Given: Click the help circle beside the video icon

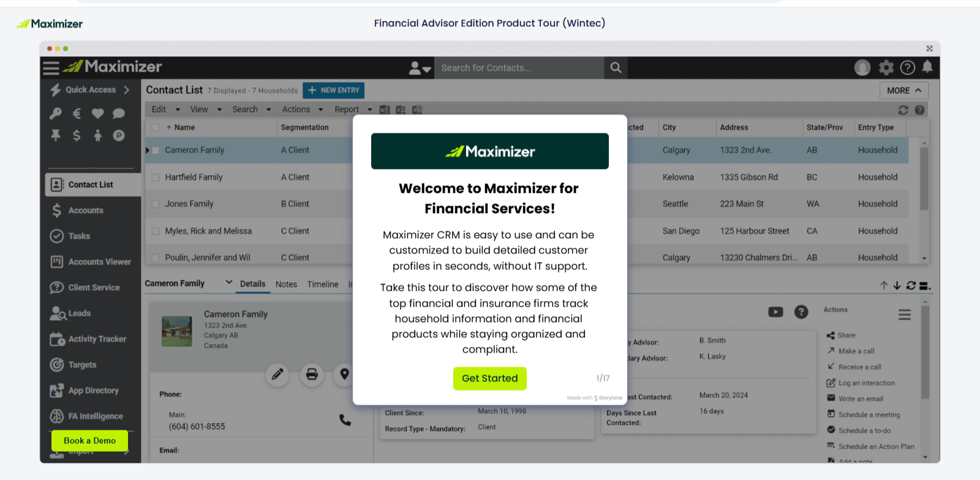Looking at the screenshot, I should tap(801, 312).
